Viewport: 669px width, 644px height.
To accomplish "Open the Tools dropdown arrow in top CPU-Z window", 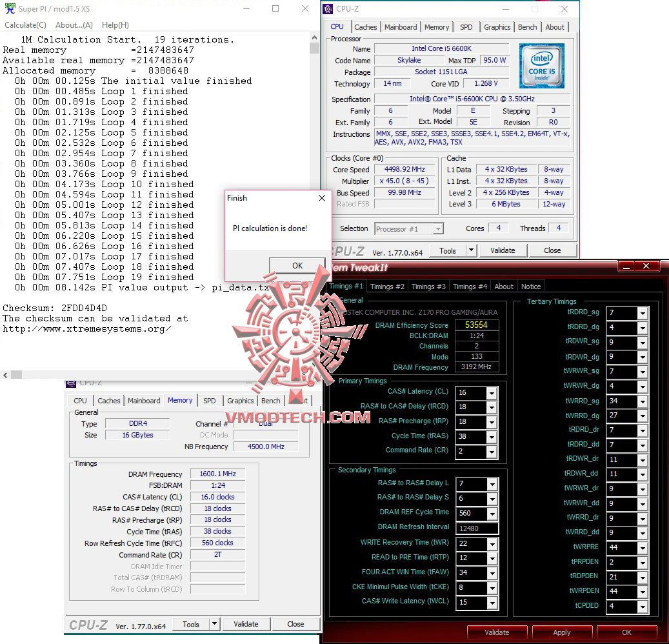I will (x=471, y=250).
